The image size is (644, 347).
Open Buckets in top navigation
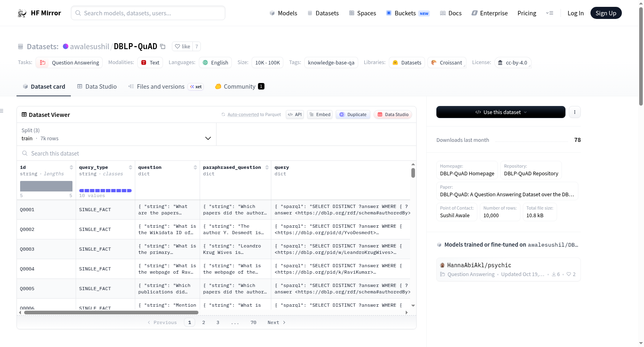pos(408,13)
